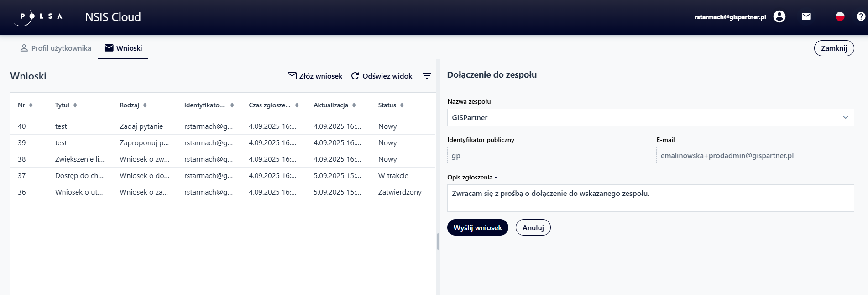Click the table filter icon

(x=427, y=76)
